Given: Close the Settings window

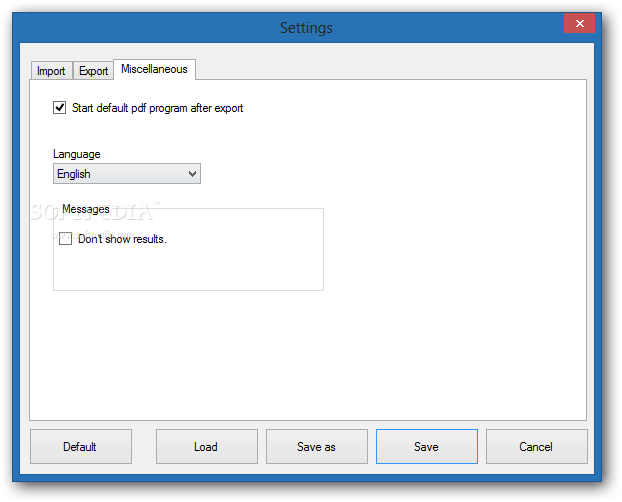Looking at the screenshot, I should coord(579,23).
